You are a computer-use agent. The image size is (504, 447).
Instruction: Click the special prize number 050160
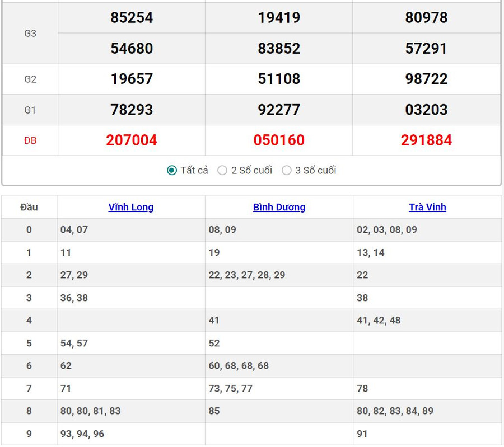[279, 140]
